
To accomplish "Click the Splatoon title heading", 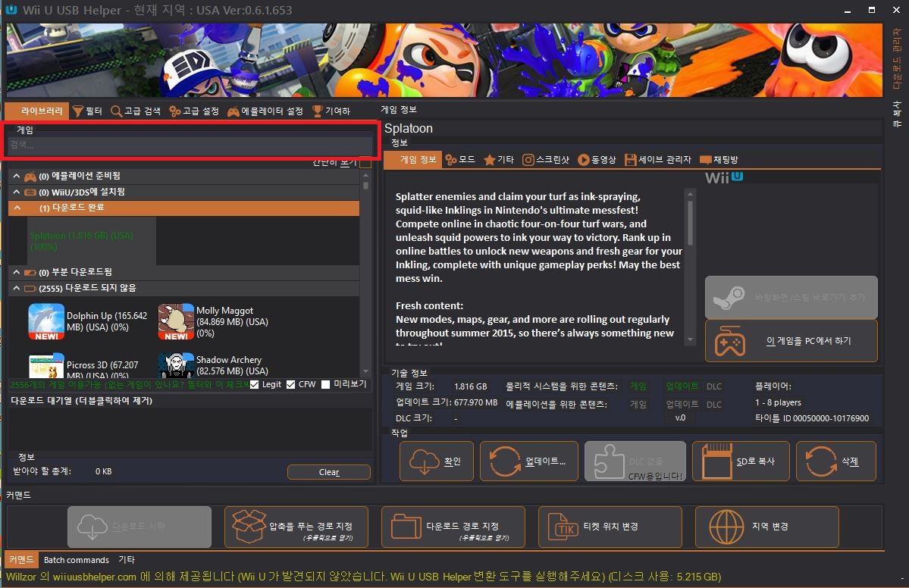I will point(408,129).
